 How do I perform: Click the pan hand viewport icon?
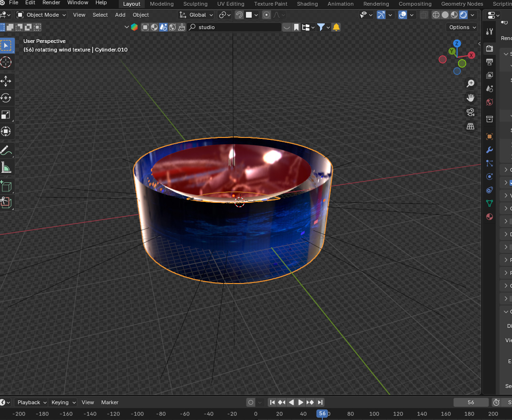pyautogui.click(x=470, y=98)
